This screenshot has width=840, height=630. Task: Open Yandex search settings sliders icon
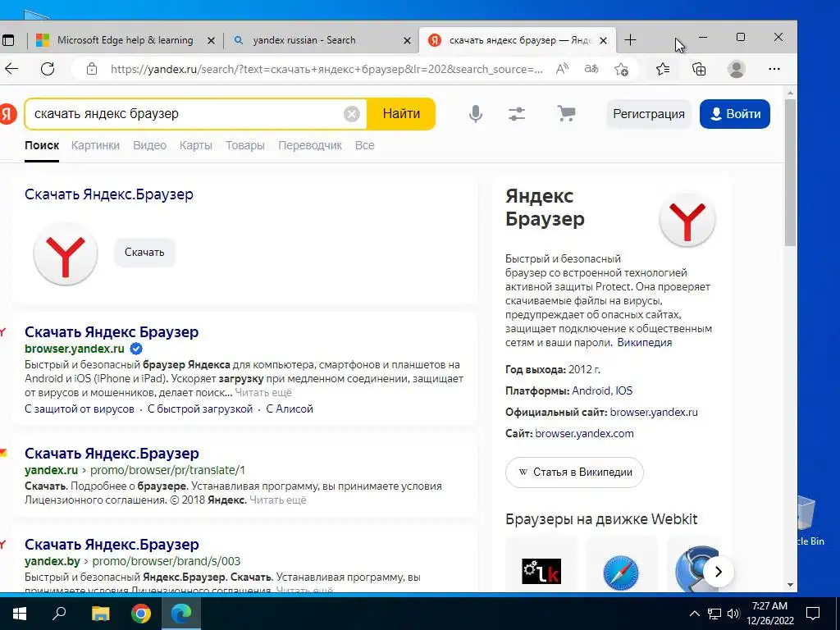pyautogui.click(x=517, y=113)
